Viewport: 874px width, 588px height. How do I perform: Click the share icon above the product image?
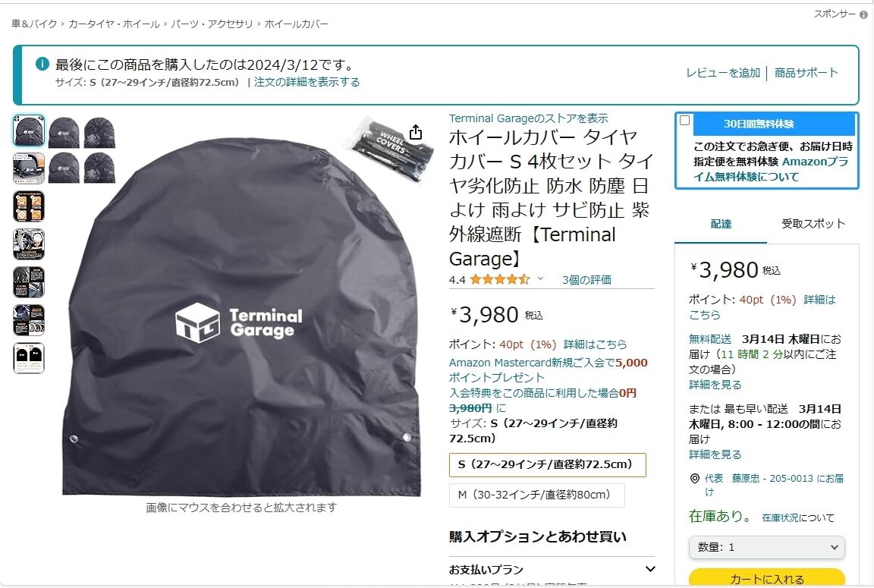[x=416, y=132]
